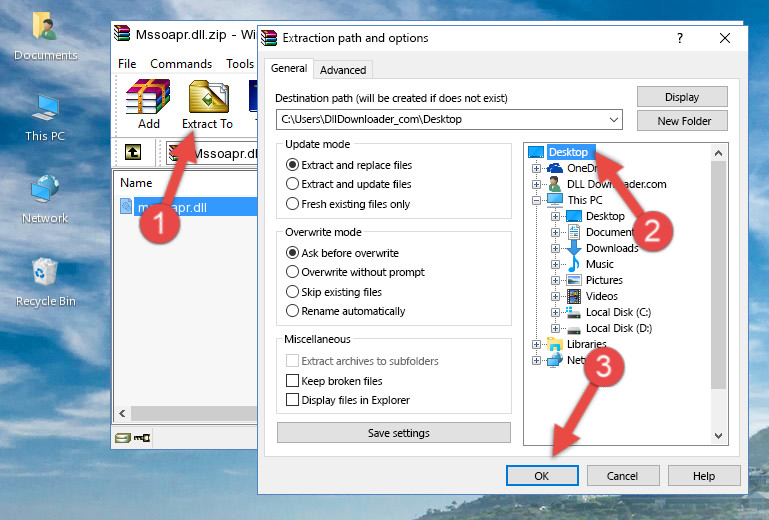Collapse the This PC tree node
This screenshot has height=520, width=769.
coord(536,200)
